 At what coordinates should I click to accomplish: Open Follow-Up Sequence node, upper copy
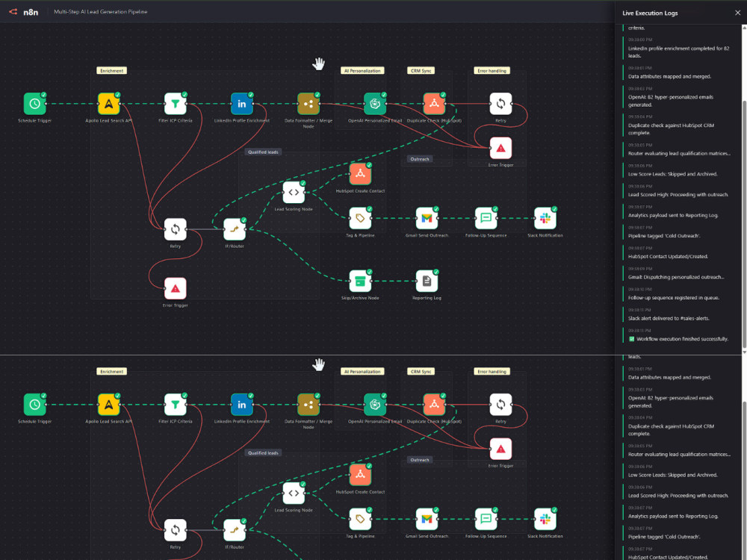(x=486, y=219)
